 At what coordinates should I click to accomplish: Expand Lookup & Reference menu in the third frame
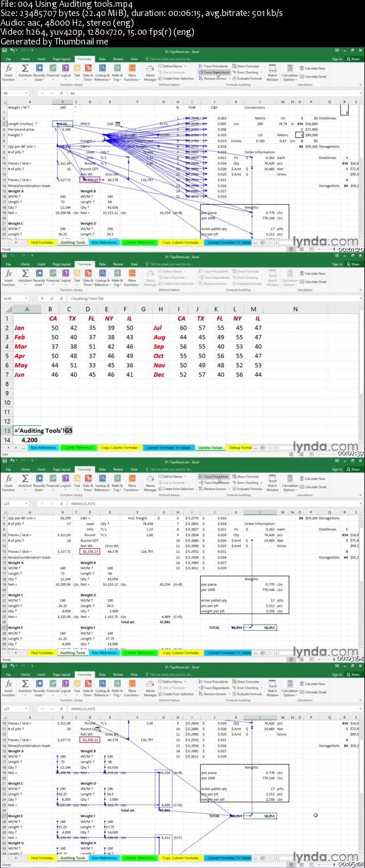[102, 482]
